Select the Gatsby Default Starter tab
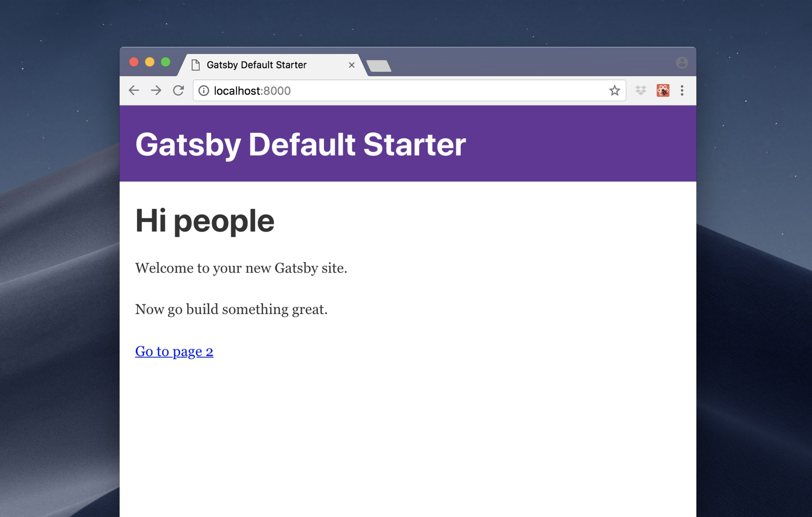 point(256,65)
